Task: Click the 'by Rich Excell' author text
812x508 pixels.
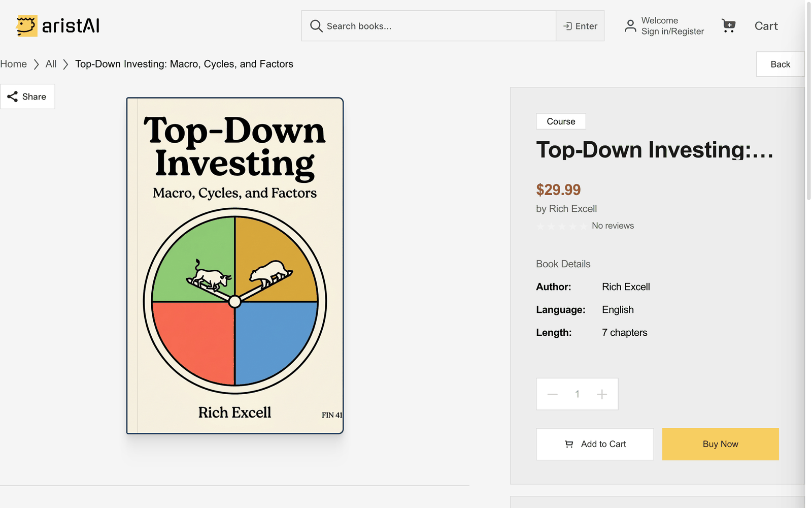Action: tap(566, 209)
